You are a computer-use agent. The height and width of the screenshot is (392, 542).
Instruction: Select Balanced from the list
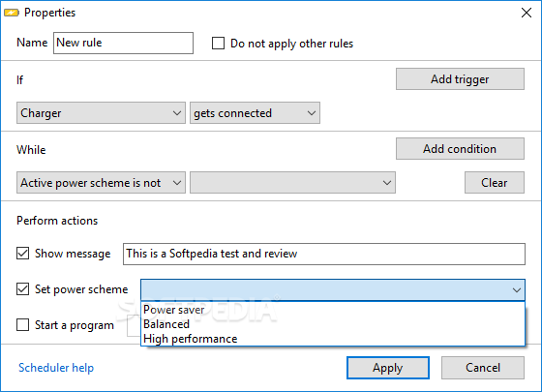pos(333,324)
